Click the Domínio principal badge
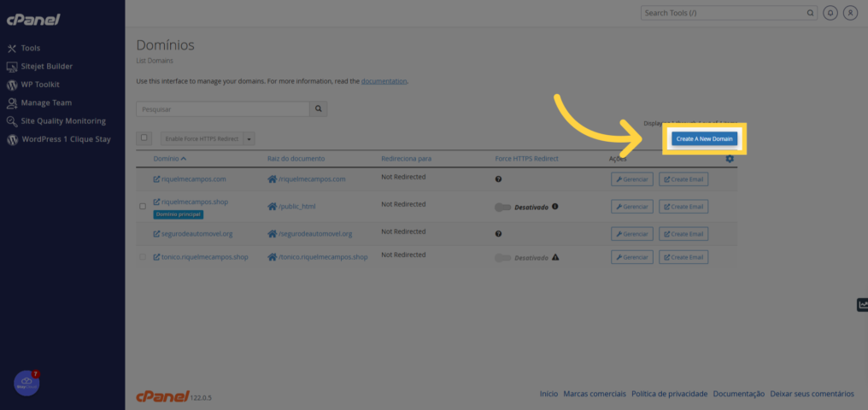The image size is (868, 410). tap(179, 214)
